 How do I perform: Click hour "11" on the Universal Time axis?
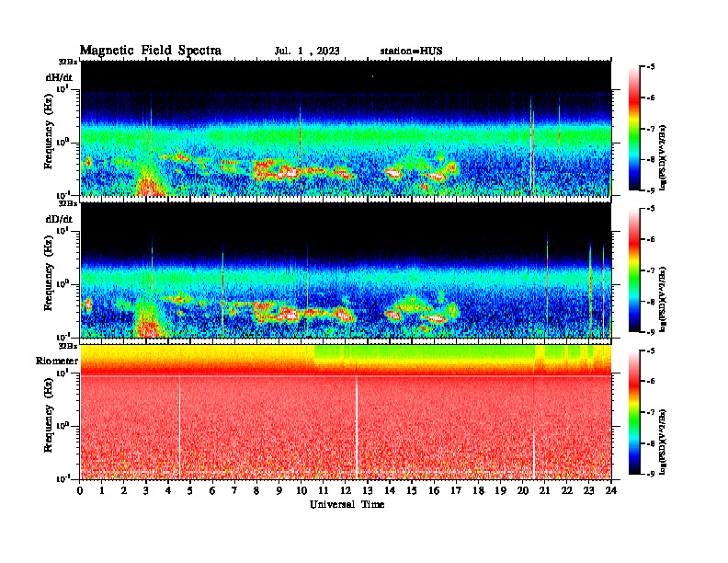point(324,490)
